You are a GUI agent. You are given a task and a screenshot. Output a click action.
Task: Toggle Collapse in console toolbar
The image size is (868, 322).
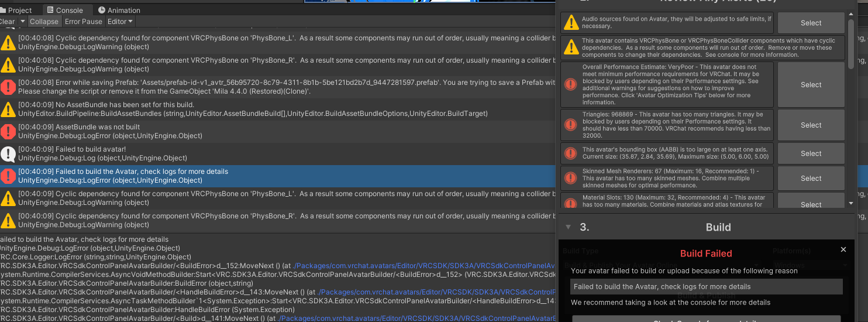(44, 22)
